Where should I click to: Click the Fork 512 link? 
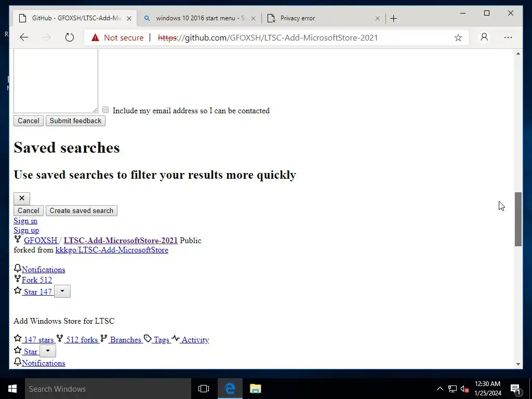tap(37, 280)
